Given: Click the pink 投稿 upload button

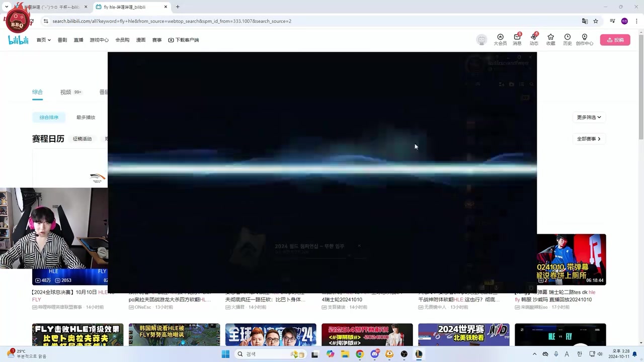Looking at the screenshot, I should click(615, 40).
